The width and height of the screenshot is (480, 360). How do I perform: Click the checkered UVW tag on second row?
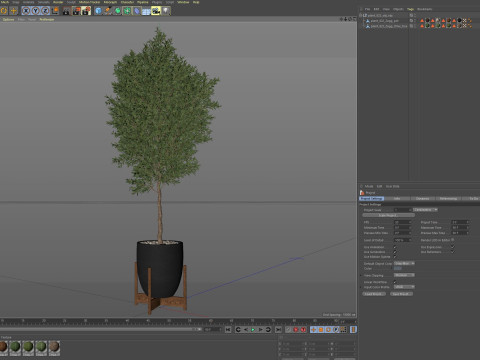pos(465,21)
